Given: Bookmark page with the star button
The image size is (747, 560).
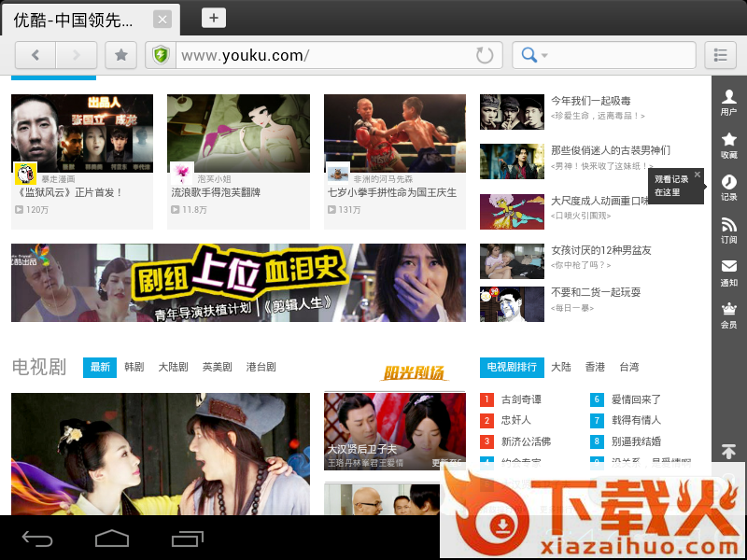Looking at the screenshot, I should point(121,55).
